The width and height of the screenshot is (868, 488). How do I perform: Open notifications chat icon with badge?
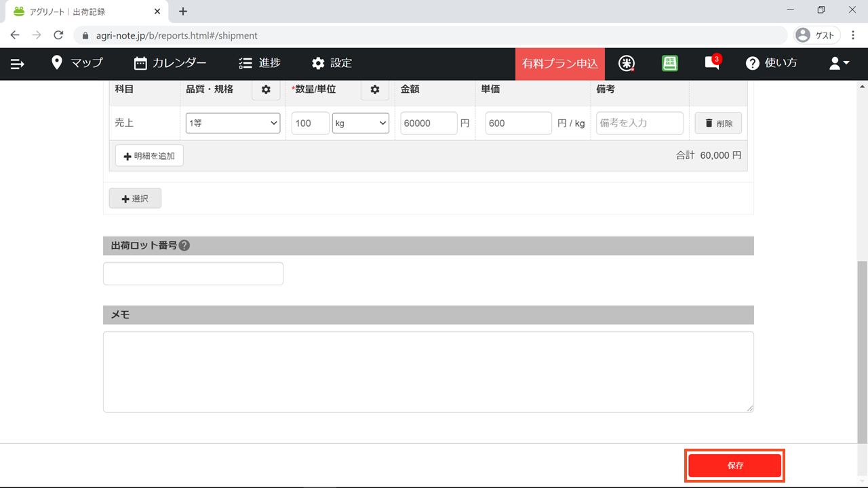(712, 62)
